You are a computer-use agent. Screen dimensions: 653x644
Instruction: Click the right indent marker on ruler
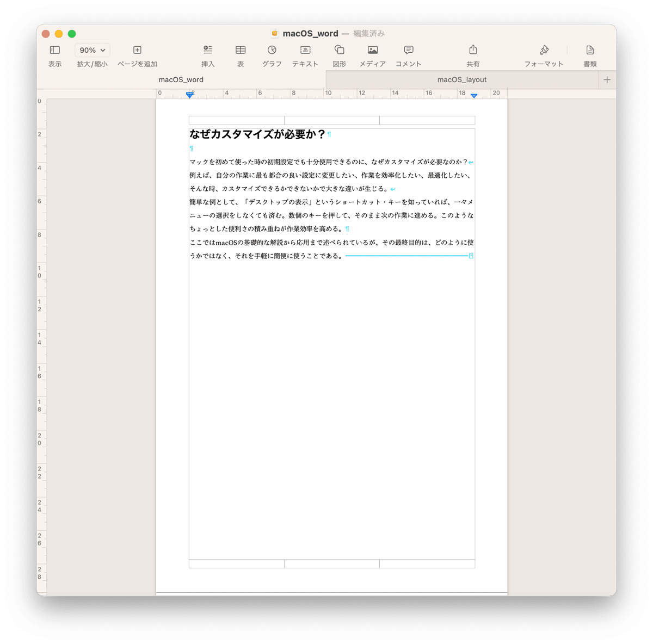474,96
